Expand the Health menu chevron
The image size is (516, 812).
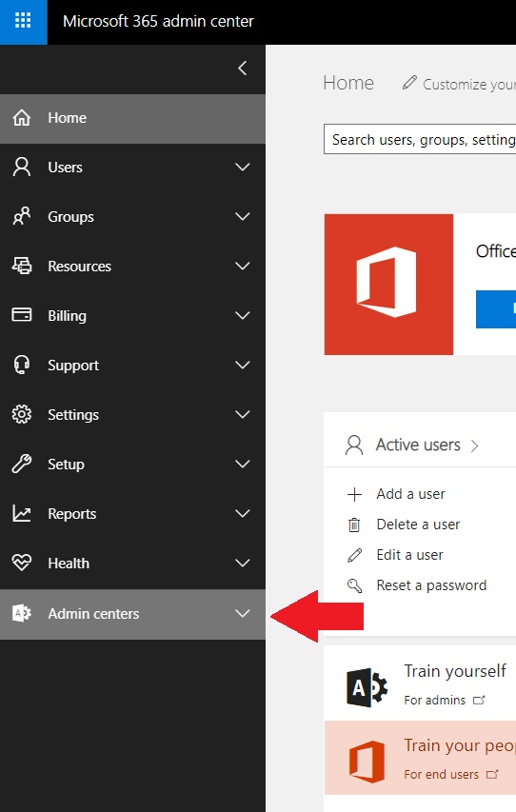243,563
